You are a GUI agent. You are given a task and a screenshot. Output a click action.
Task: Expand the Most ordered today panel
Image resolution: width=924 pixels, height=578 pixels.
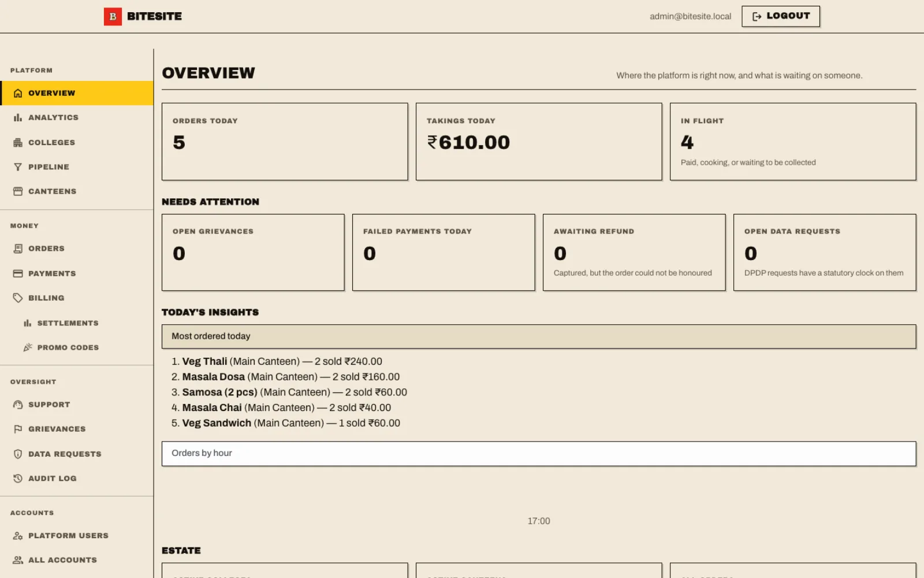[x=539, y=336]
